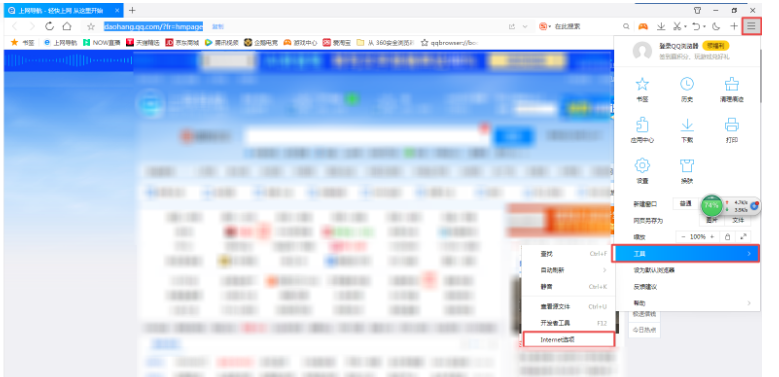This screenshot has height=377, width=779.
Task: Expand the 工具 submenu
Action: pos(686,254)
